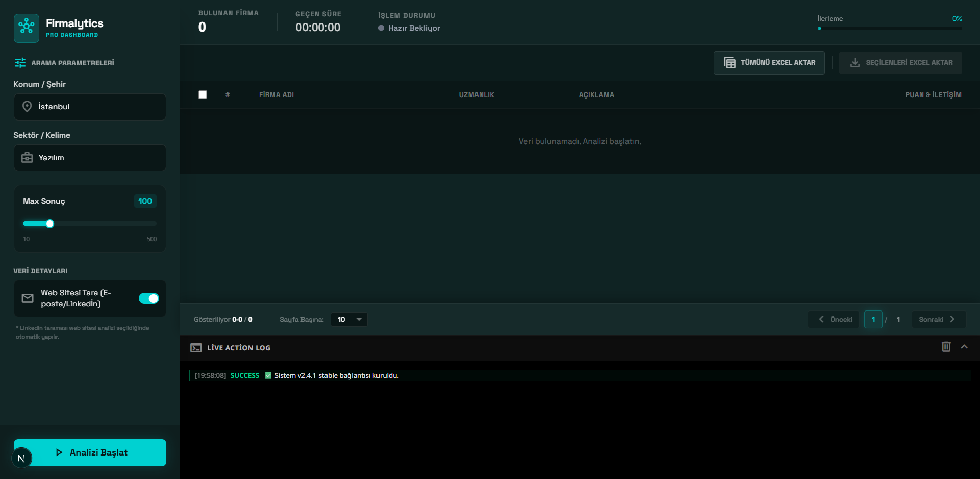Click the briefcase icon in sector field
Image resolution: width=980 pixels, height=479 pixels.
click(x=27, y=158)
